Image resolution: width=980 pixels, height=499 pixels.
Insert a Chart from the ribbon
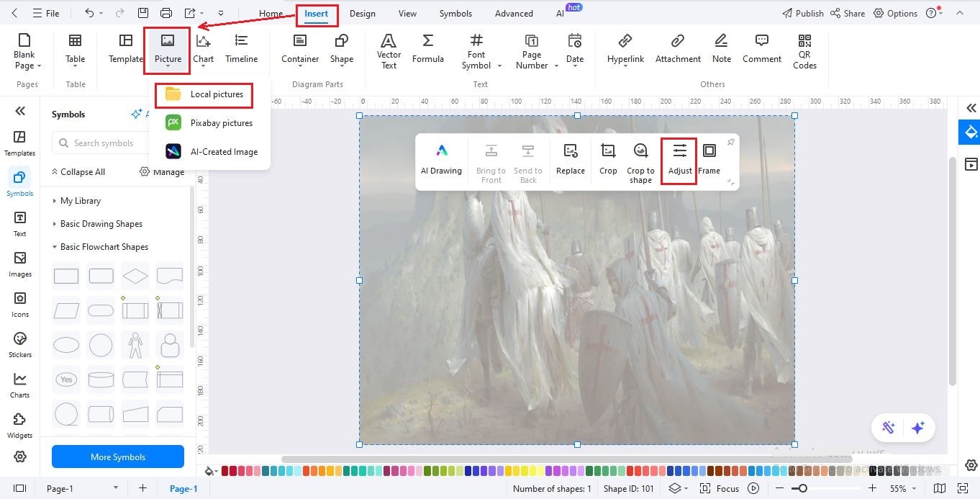[x=204, y=51]
